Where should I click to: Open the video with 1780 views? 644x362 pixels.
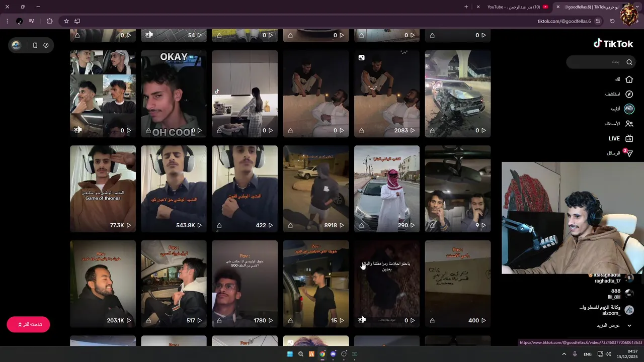245,284
